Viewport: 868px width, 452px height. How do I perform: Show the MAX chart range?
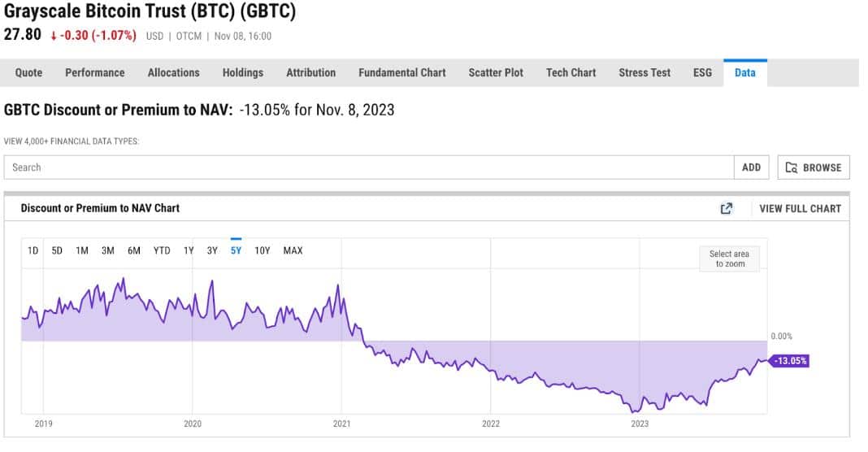pyautogui.click(x=293, y=250)
